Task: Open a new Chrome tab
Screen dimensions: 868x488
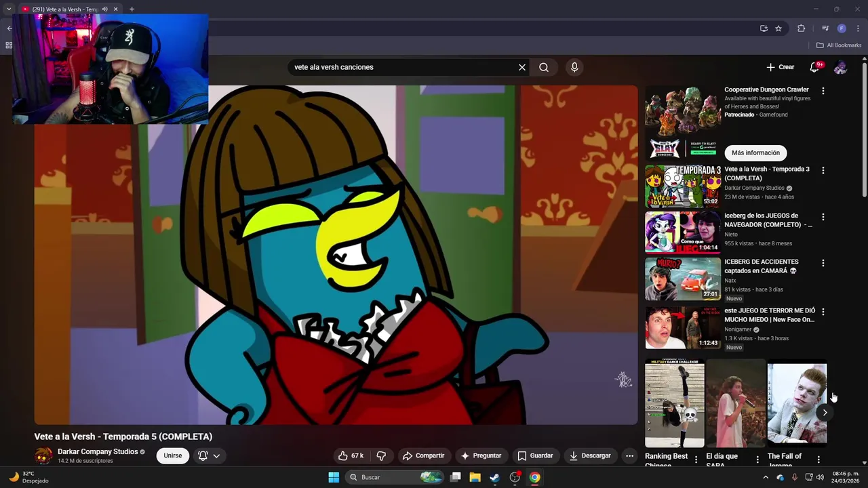Action: click(x=132, y=9)
